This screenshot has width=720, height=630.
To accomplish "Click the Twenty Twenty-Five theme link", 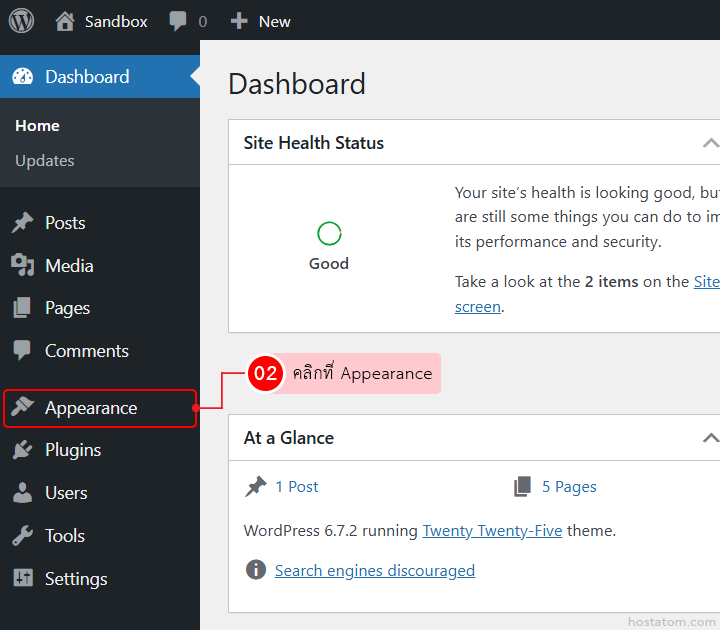I will pyautogui.click(x=492, y=531).
